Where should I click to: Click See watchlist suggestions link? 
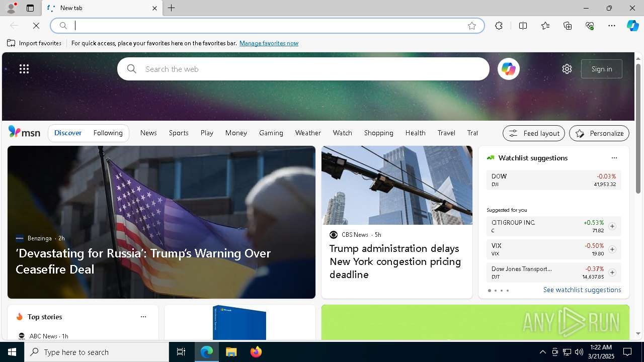click(582, 290)
